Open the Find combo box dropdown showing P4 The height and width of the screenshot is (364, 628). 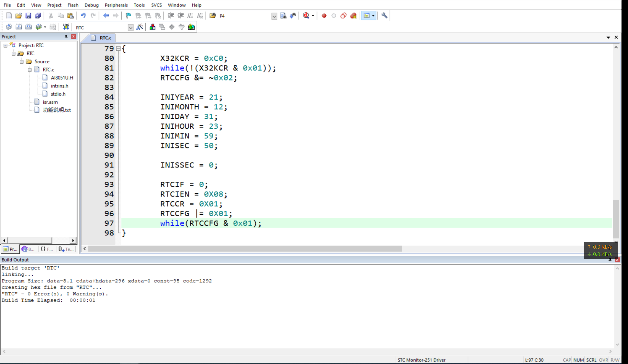pos(274,16)
